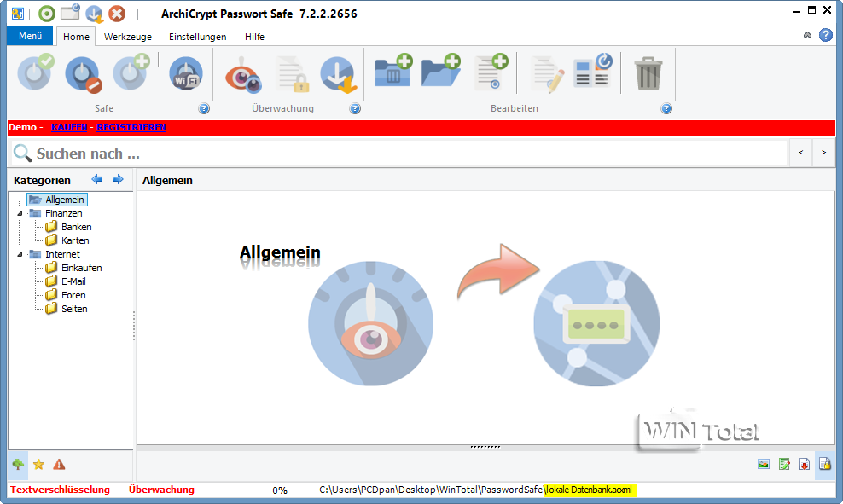Click the close safe icon with red minus
843x504 pixels.
(84, 74)
